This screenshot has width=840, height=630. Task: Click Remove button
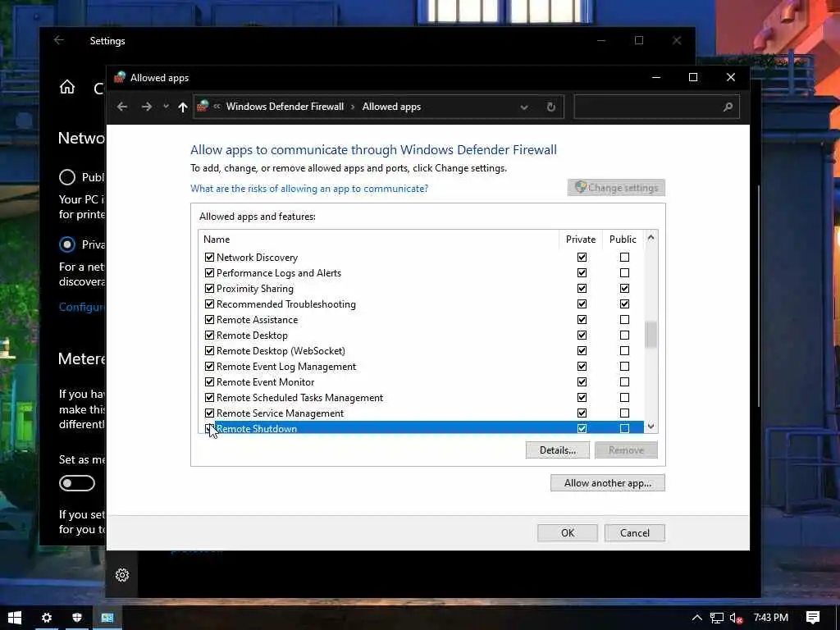click(626, 450)
